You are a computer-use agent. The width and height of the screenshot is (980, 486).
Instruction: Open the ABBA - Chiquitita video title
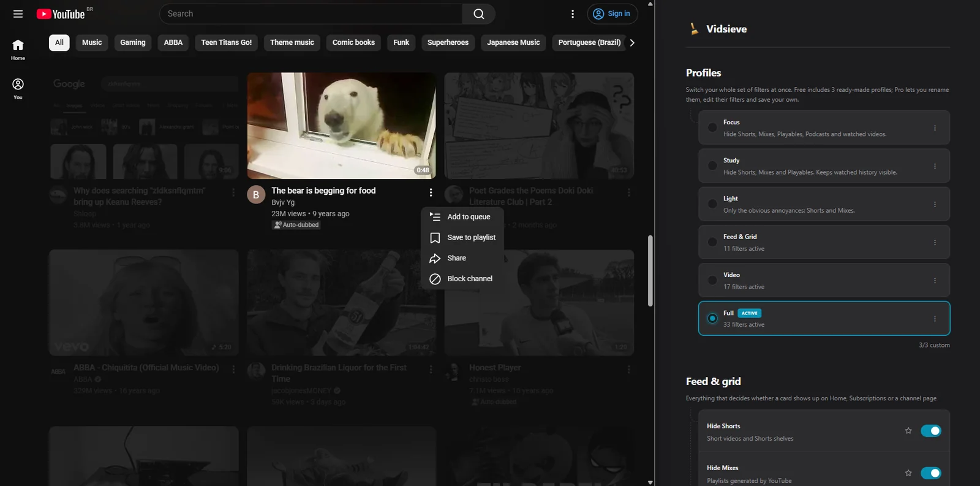point(146,368)
